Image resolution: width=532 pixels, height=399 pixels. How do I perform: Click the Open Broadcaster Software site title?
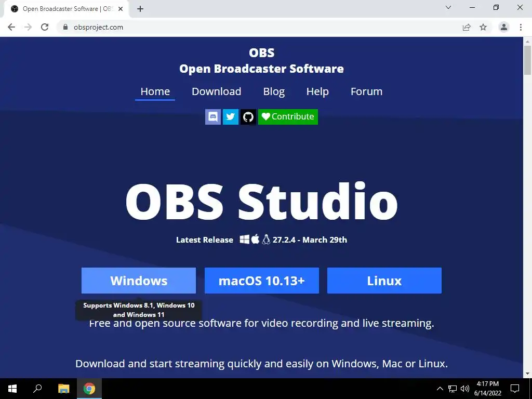coord(262,69)
